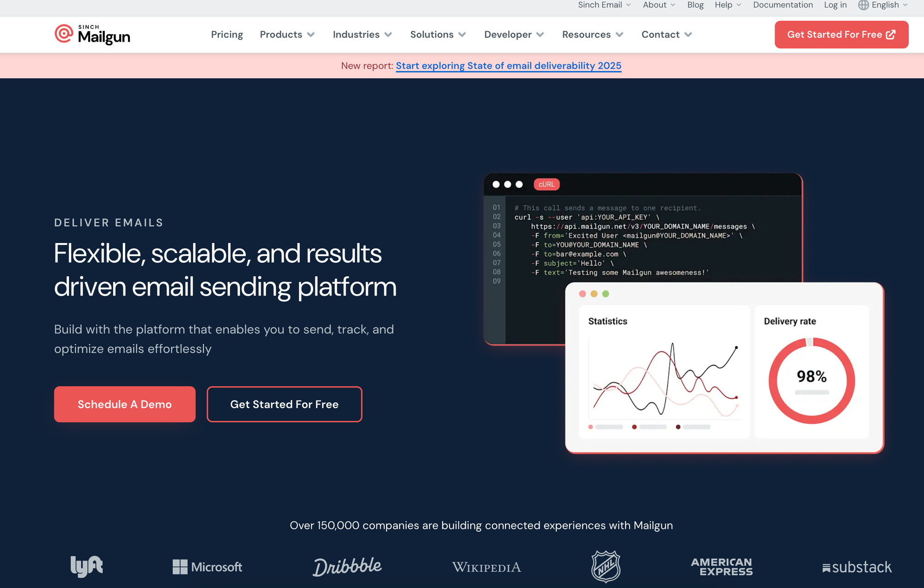The image size is (924, 588).
Task: Open State of email deliverability 2025 report
Action: point(509,65)
